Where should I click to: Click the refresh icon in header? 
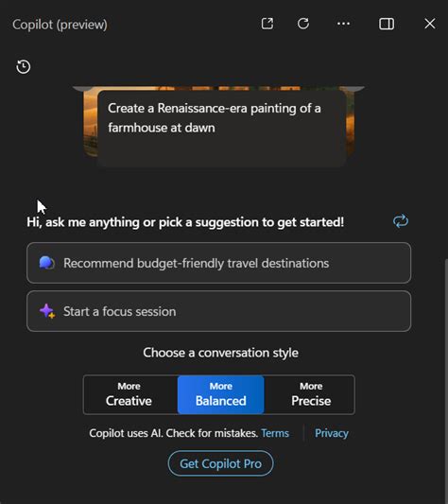[303, 24]
